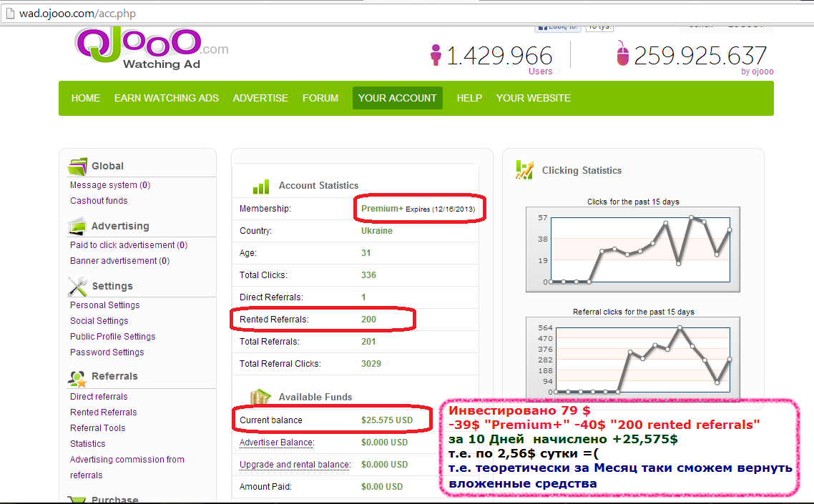Click Total Referral Clicks value 3029
The height and width of the screenshot is (504, 814).
click(371, 364)
